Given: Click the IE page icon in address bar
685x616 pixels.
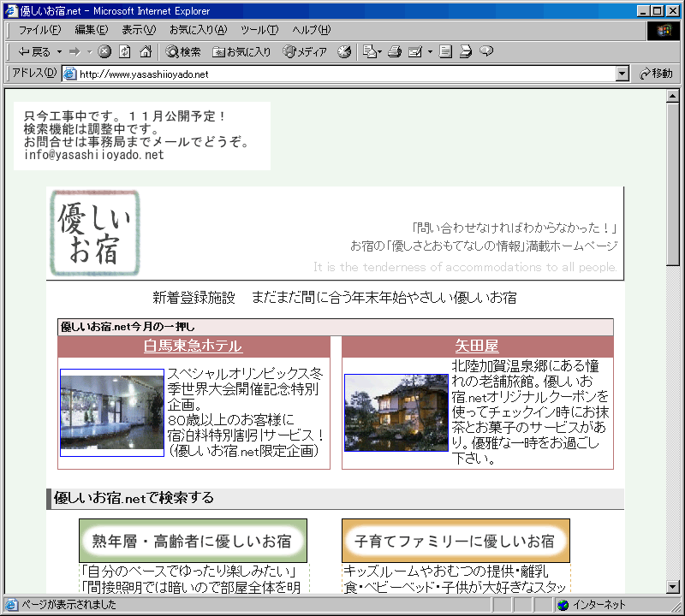Looking at the screenshot, I should (x=69, y=74).
